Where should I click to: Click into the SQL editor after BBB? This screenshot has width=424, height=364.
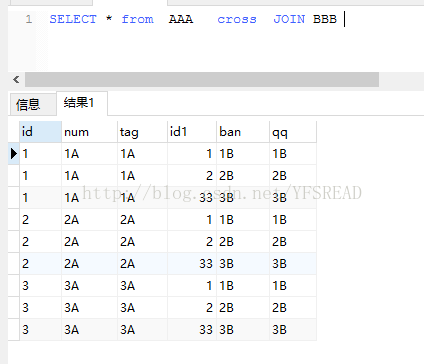pos(345,19)
